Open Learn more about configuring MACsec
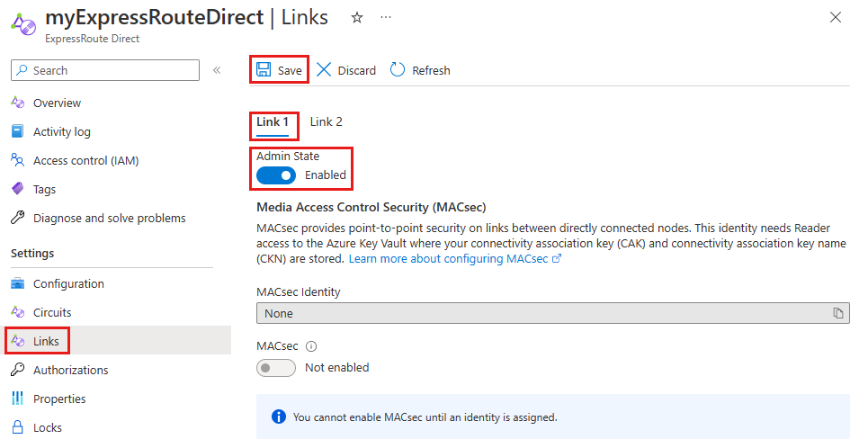The width and height of the screenshot is (868, 448). point(454,258)
